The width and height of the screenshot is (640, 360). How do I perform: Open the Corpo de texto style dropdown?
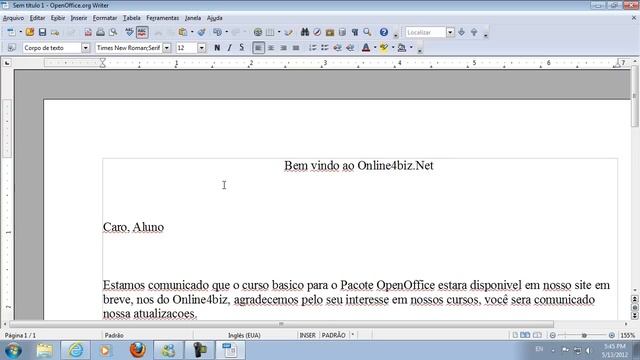coord(85,48)
